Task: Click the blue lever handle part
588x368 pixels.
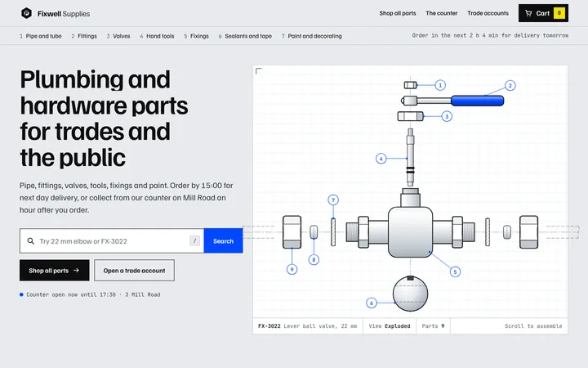Action: pos(477,101)
